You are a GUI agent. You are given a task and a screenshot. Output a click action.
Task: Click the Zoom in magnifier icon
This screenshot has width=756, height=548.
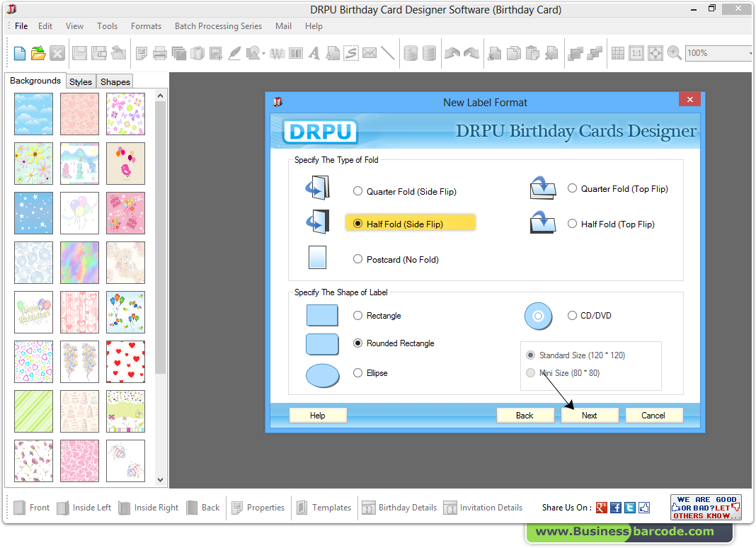674,53
